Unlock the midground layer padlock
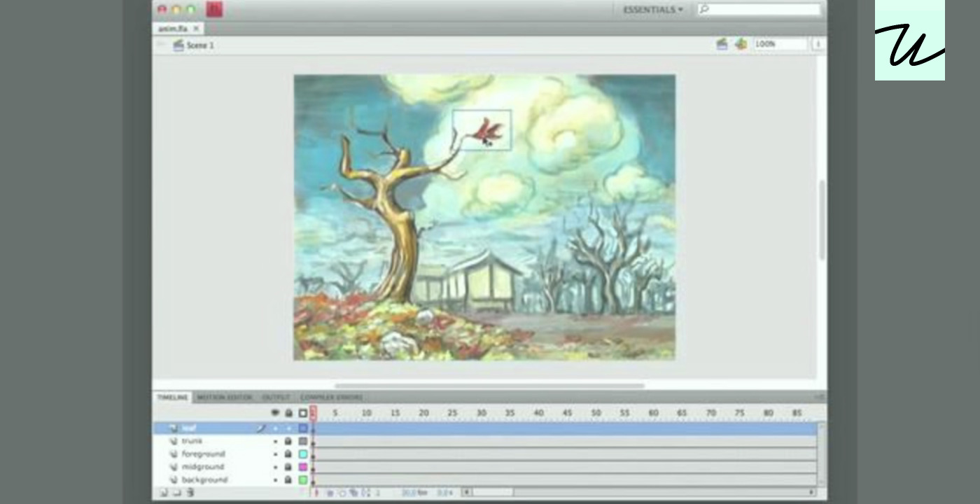 point(288,467)
